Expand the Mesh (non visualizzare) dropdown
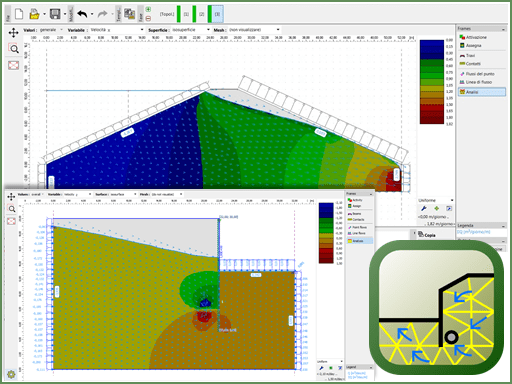The image size is (512, 384). (254, 30)
